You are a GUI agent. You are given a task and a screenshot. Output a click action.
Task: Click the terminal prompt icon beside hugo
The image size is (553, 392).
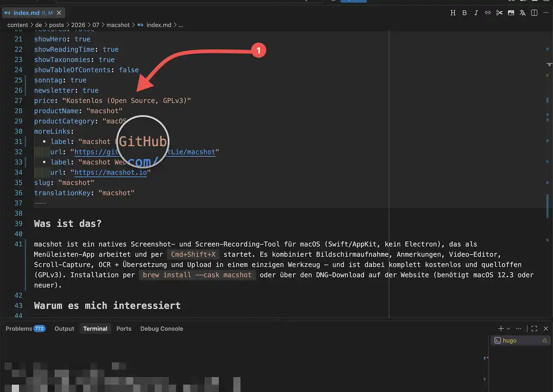click(x=497, y=341)
